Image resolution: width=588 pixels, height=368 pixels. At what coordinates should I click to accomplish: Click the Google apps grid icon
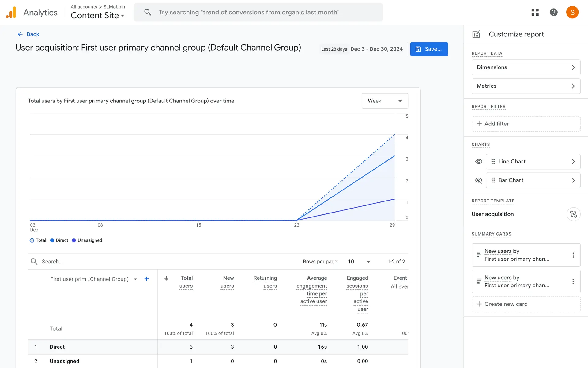pos(535,12)
